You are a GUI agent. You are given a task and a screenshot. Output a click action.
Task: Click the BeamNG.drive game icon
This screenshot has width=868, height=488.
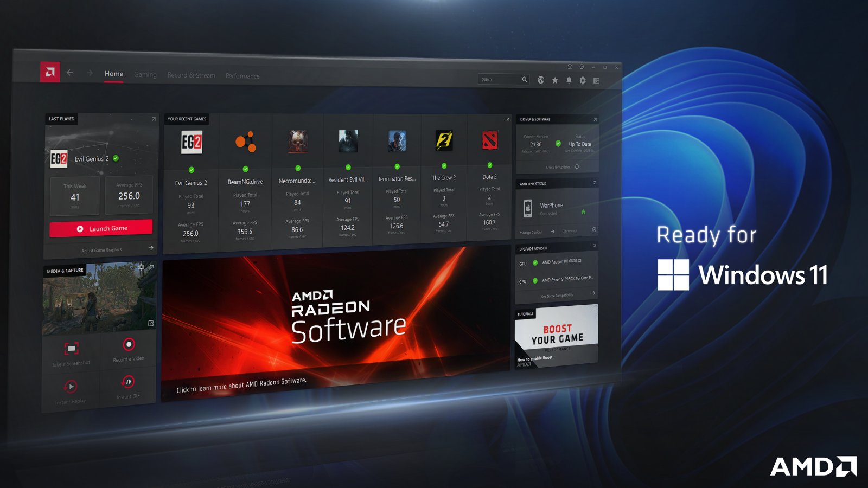(x=245, y=141)
